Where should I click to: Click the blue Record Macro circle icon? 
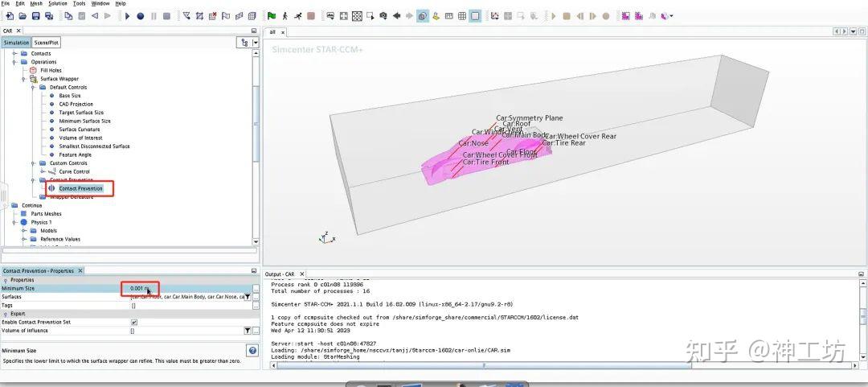click(141, 16)
